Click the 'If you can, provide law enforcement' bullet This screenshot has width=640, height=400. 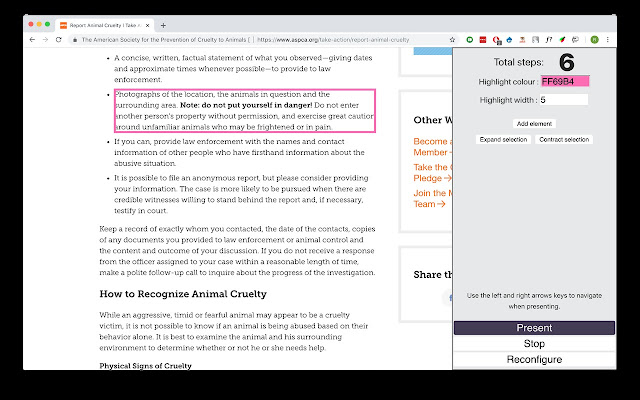pos(239,152)
